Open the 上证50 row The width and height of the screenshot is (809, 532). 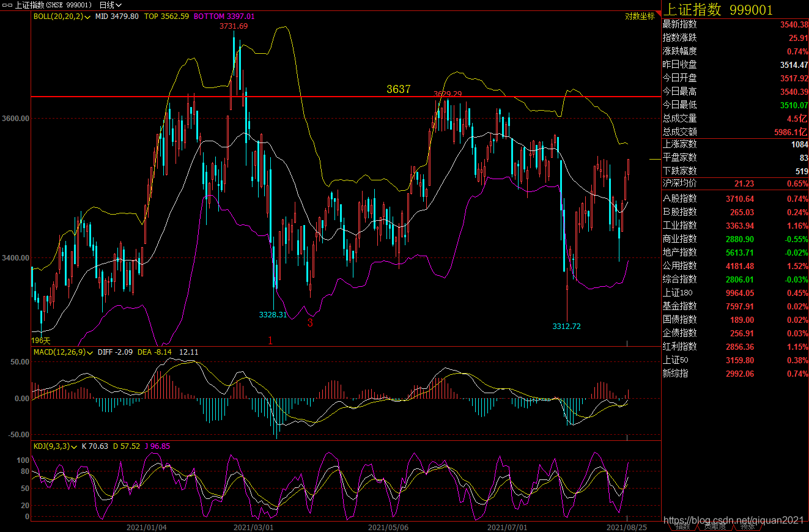736,360
